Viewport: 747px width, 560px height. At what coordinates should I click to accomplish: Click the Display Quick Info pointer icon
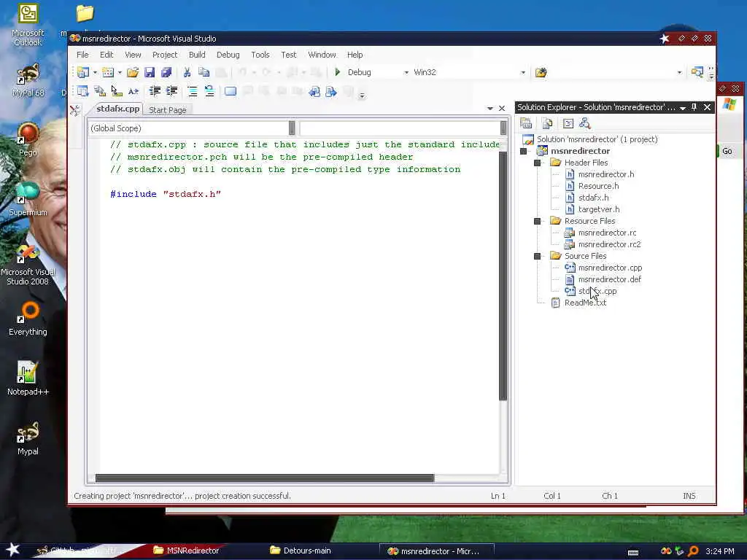click(116, 91)
